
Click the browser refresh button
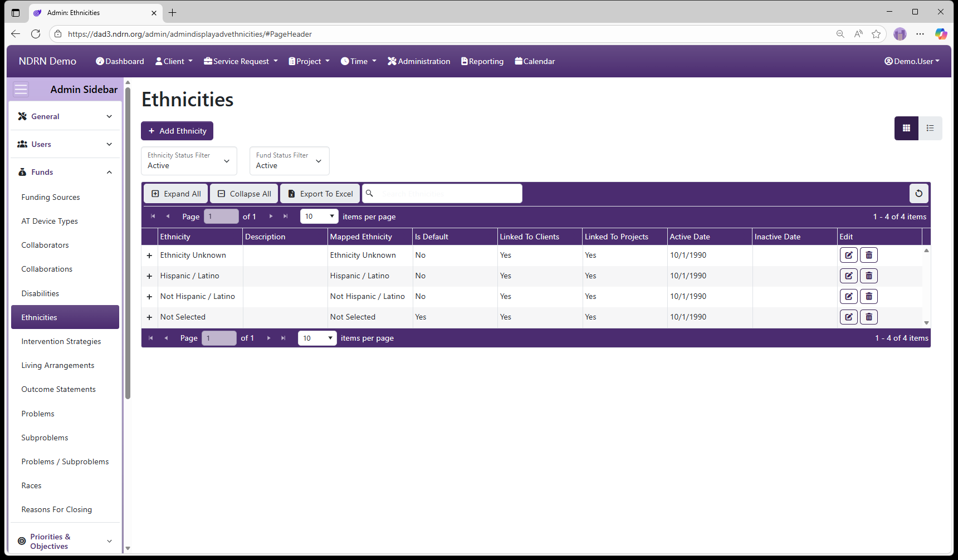[x=36, y=34]
